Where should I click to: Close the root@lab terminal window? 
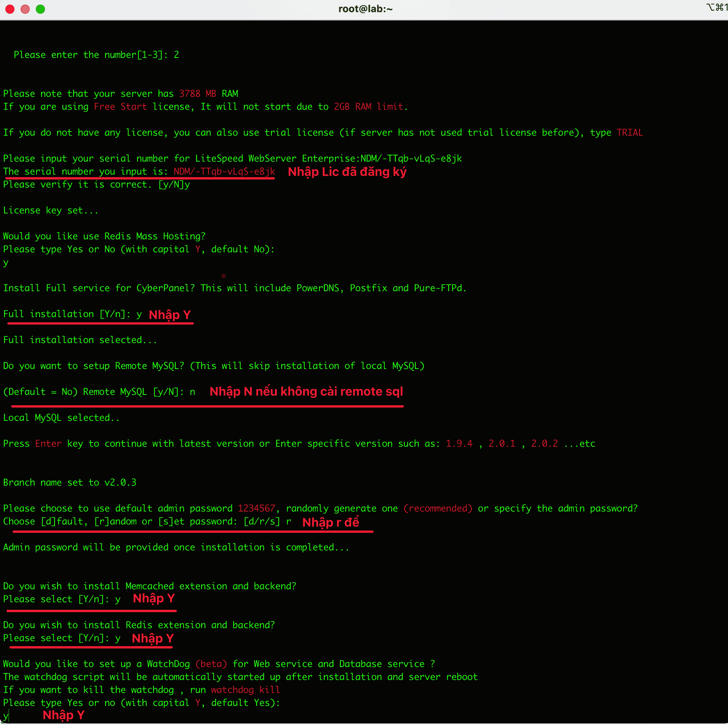pyautogui.click(x=10, y=9)
